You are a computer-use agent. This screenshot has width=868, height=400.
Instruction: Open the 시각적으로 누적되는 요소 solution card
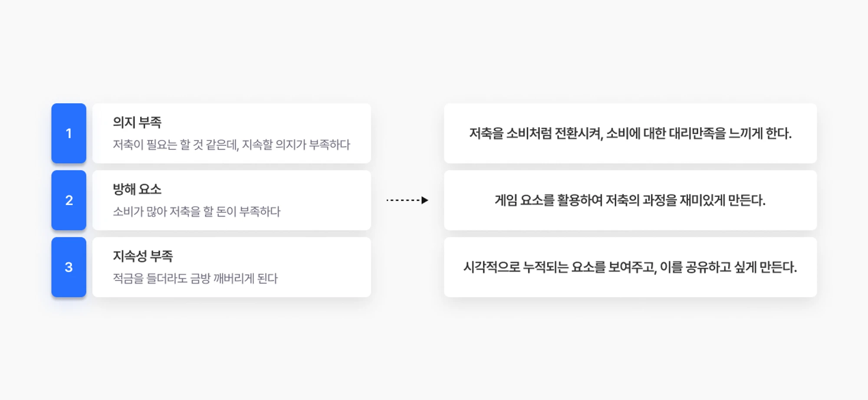point(630,267)
